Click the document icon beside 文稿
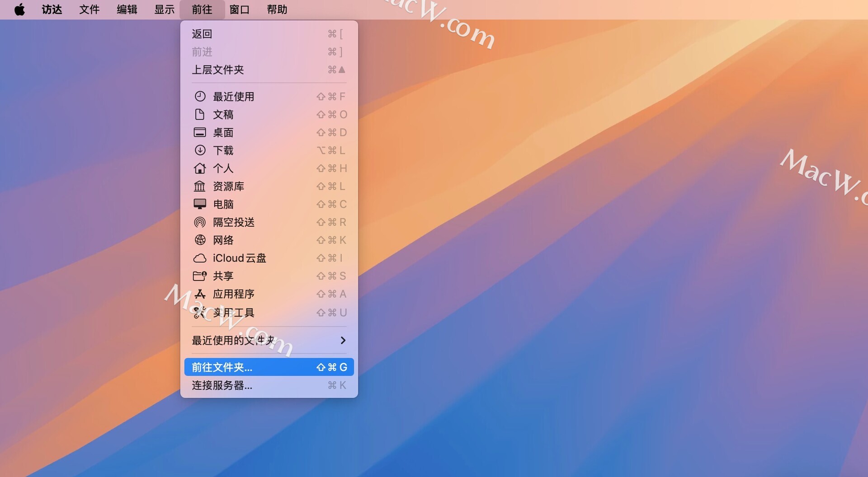This screenshot has height=477, width=868. pos(200,114)
